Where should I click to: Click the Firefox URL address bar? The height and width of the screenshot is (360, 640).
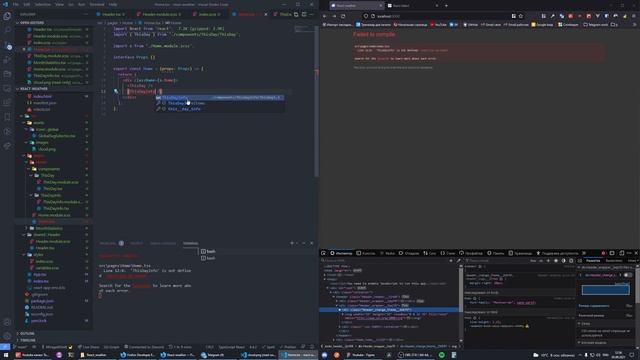click(x=443, y=16)
